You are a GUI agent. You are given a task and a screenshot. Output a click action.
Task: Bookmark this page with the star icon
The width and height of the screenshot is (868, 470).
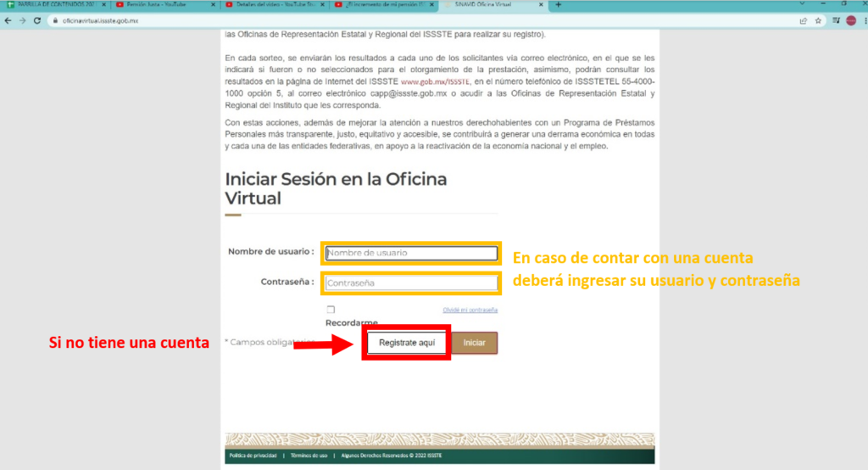coord(818,20)
